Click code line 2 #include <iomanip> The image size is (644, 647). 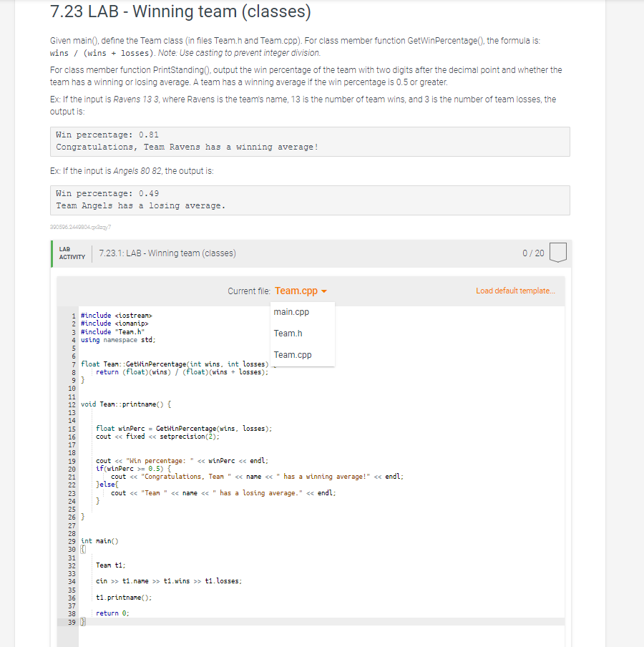114,323
